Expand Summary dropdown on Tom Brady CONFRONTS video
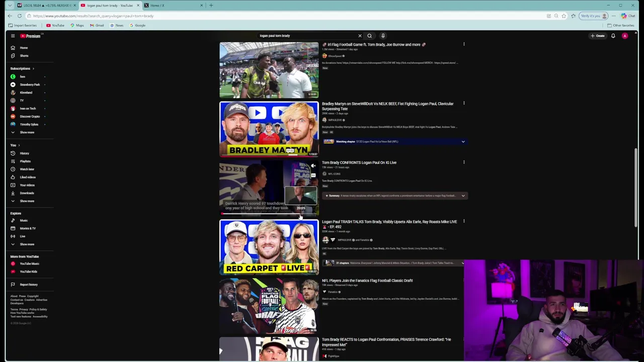 (463, 196)
